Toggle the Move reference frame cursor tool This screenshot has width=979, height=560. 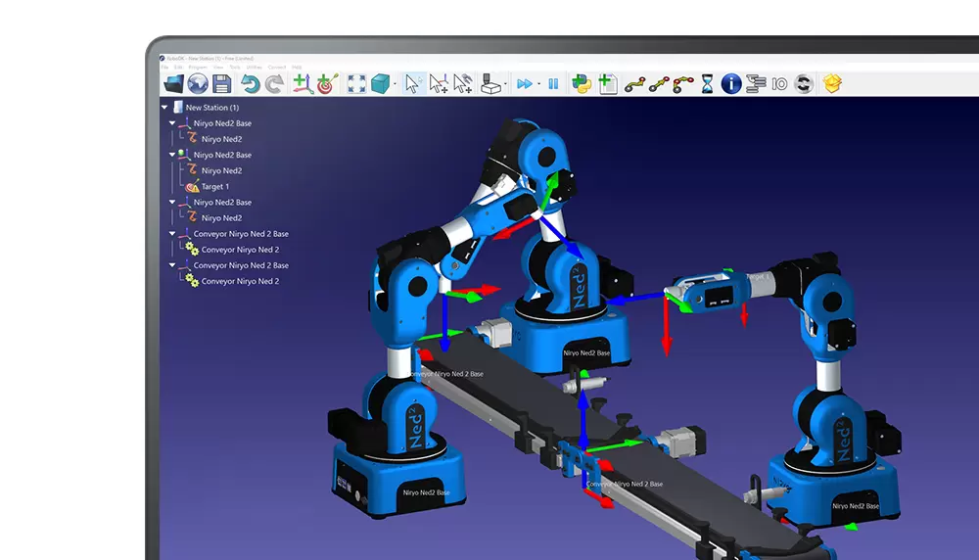439,84
